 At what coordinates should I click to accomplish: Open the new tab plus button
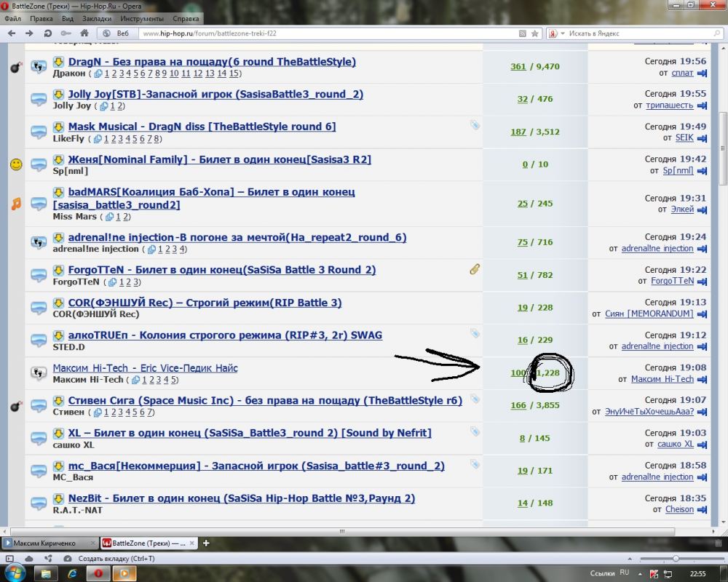click(x=206, y=543)
